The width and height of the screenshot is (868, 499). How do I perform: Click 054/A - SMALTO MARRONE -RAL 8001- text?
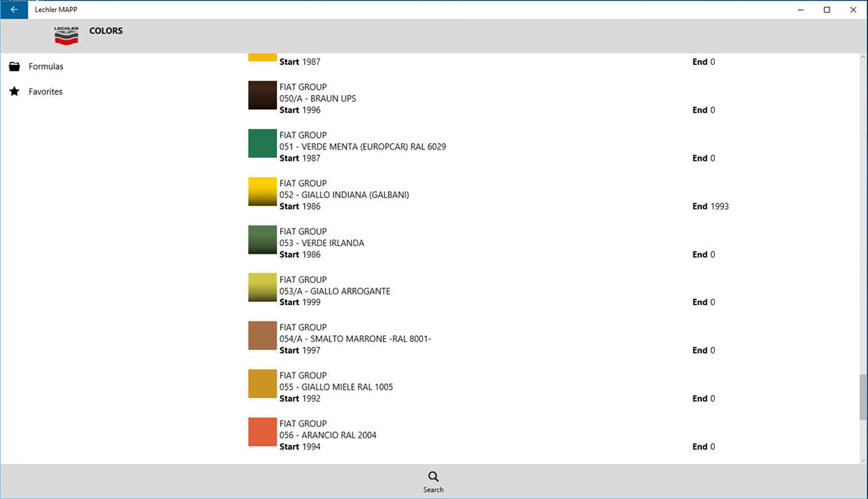[x=355, y=339]
